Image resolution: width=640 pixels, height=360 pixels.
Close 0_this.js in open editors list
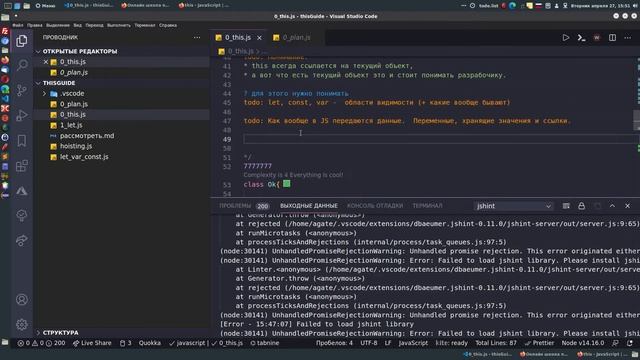click(x=46, y=62)
